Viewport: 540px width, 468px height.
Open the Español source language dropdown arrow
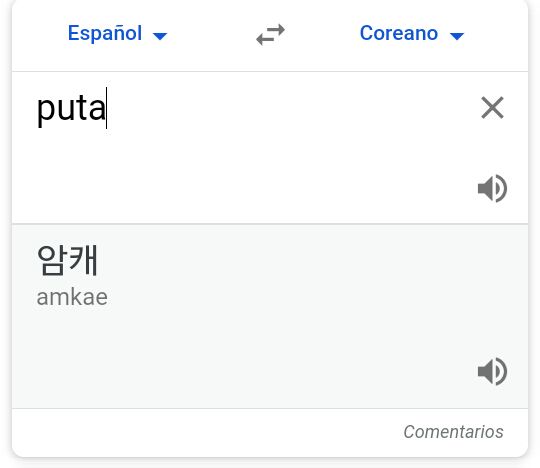click(x=160, y=35)
